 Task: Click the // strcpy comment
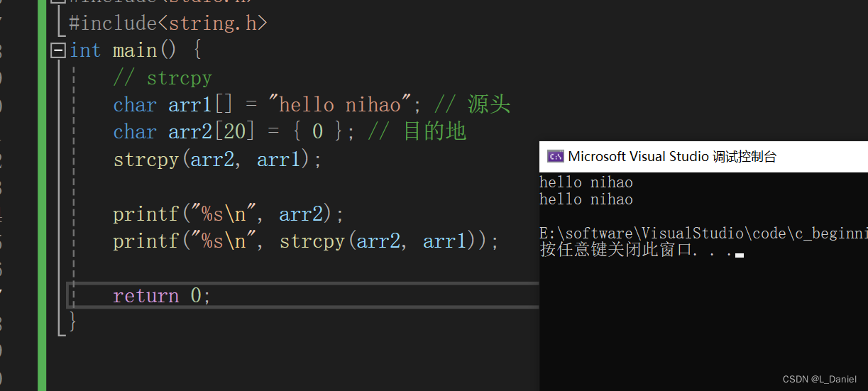pyautogui.click(x=163, y=78)
